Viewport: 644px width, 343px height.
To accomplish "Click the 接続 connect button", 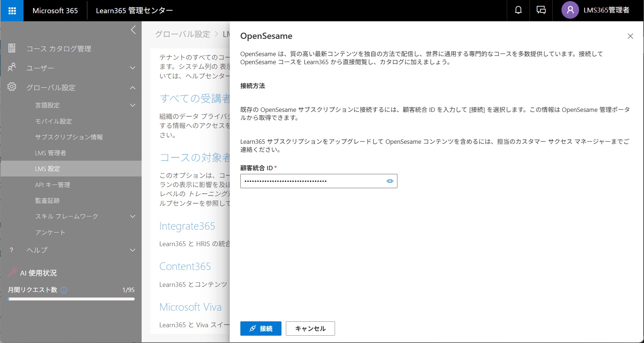I will tap(261, 328).
